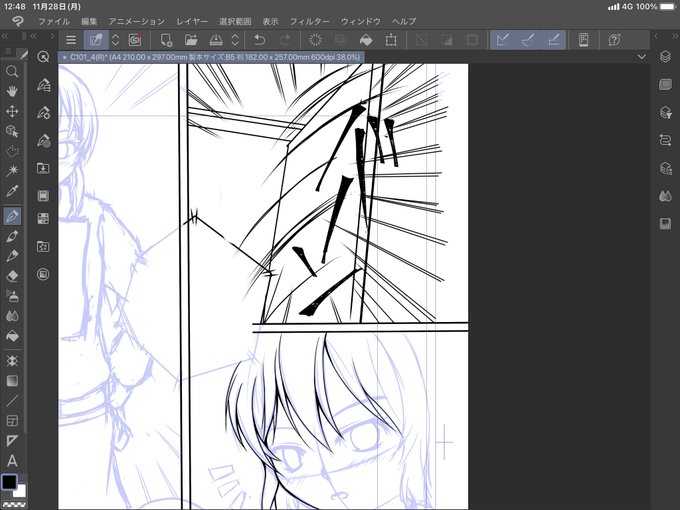The image size is (680, 510).
Task: Select the Airbrush spray tool
Action: pyautogui.click(x=12, y=296)
